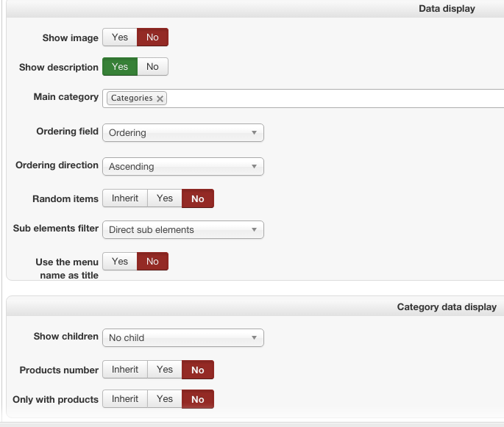Image resolution: width=504 pixels, height=427 pixels.
Task: Enable Use the menu name as title
Action: [120, 262]
